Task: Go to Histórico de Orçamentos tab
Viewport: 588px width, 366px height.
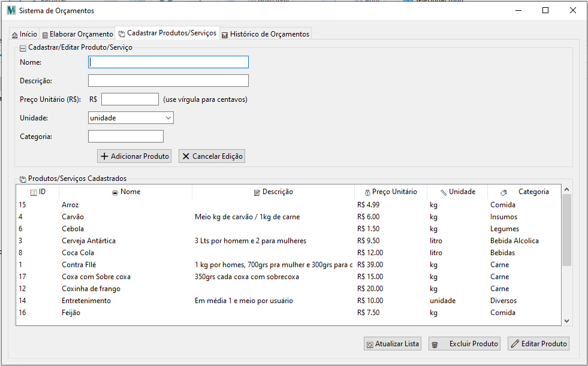Action: click(265, 34)
